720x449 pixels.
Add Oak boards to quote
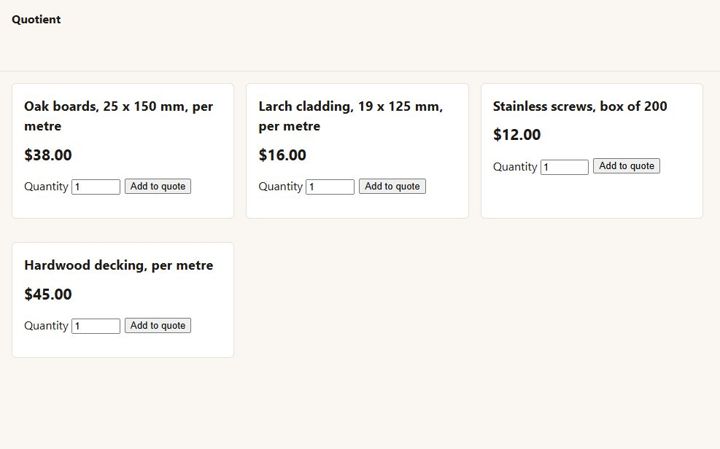tap(158, 186)
